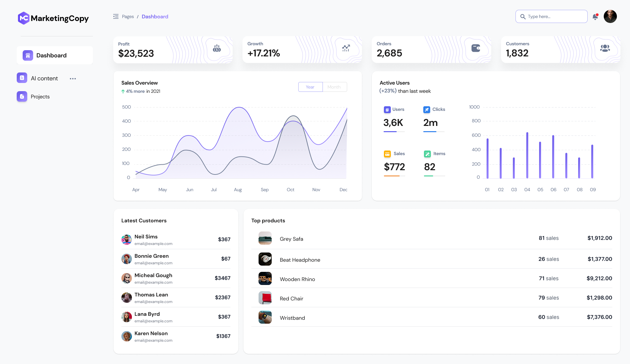Viewport: 630px width, 364px height.
Task: Open the user profile avatar menu
Action: coord(610,16)
